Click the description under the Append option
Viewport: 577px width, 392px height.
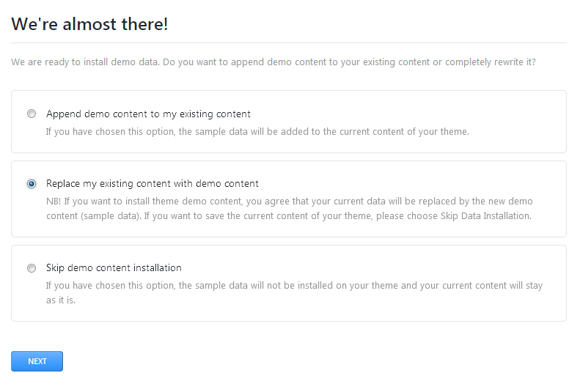[257, 132]
